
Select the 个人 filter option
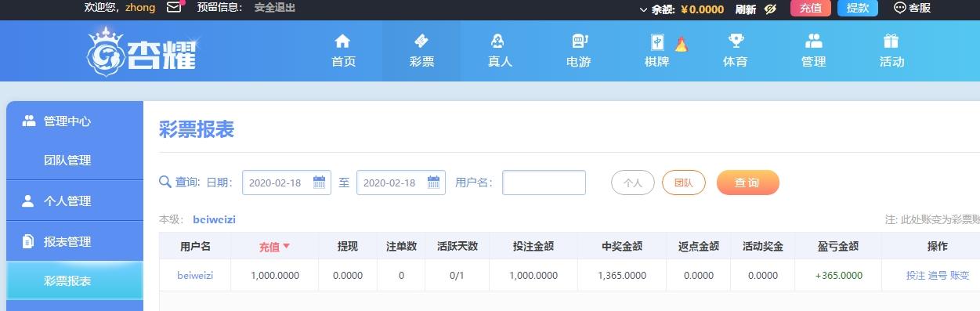coord(633,183)
